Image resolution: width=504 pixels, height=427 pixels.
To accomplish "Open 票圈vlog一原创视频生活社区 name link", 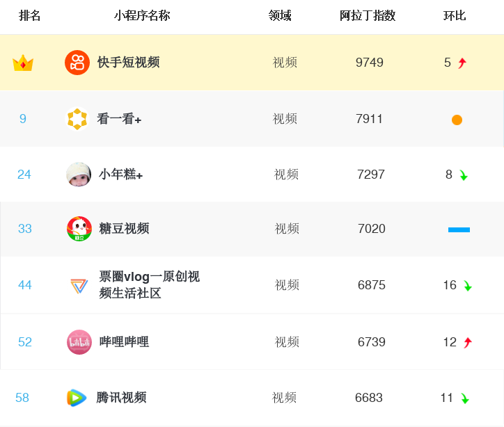I will click(149, 284).
